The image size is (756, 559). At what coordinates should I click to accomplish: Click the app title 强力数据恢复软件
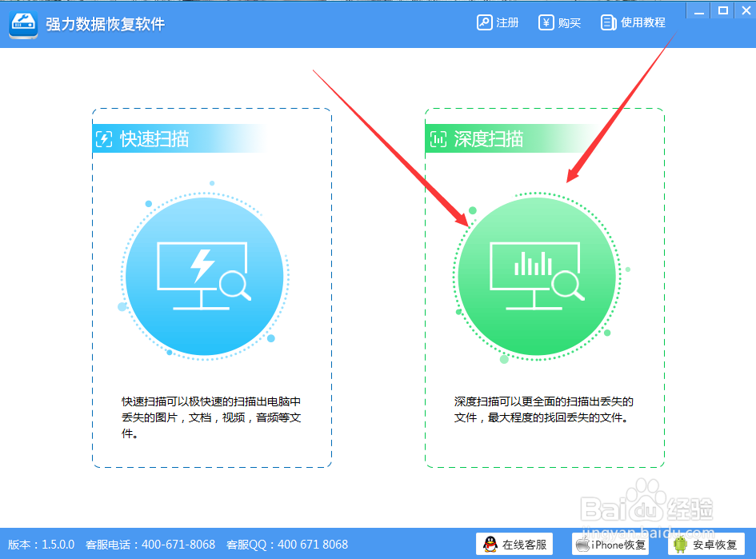coord(105,24)
